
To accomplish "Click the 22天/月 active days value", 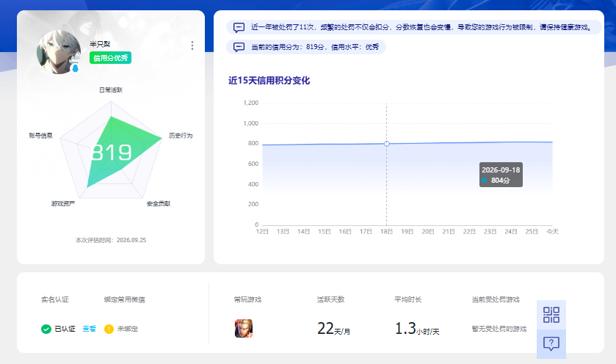I will pyautogui.click(x=333, y=329).
